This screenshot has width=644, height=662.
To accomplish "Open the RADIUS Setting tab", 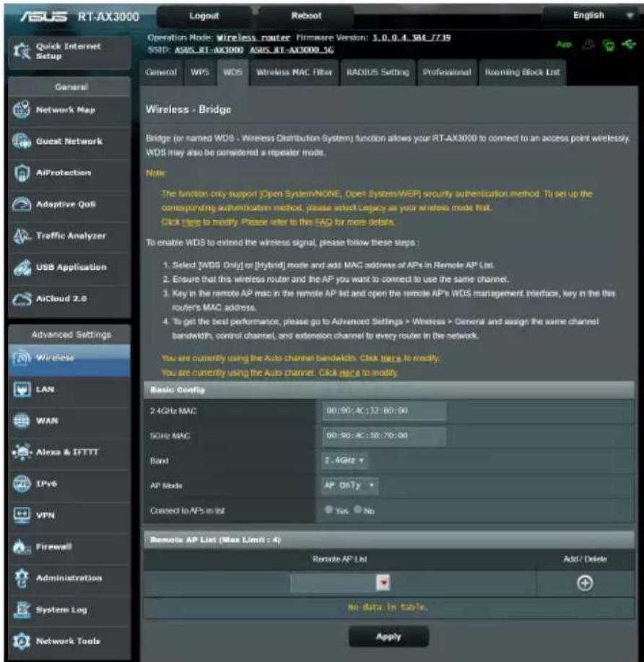I will 378,72.
